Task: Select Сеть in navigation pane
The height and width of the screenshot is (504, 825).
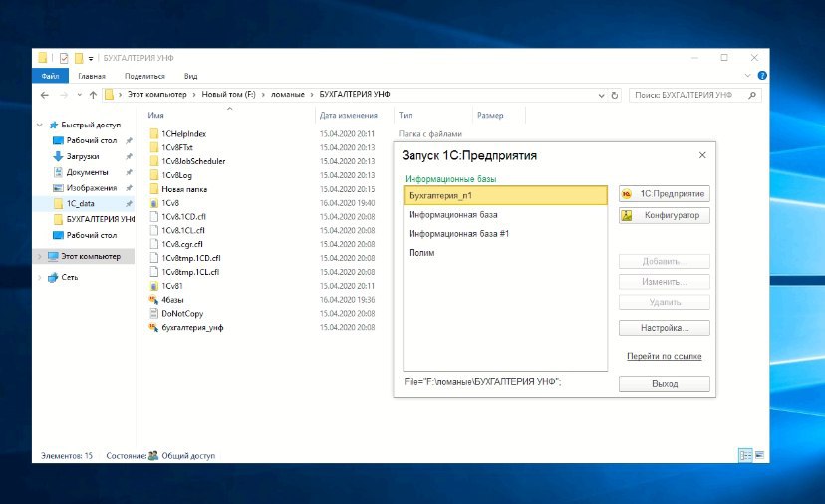Action: 69,277
